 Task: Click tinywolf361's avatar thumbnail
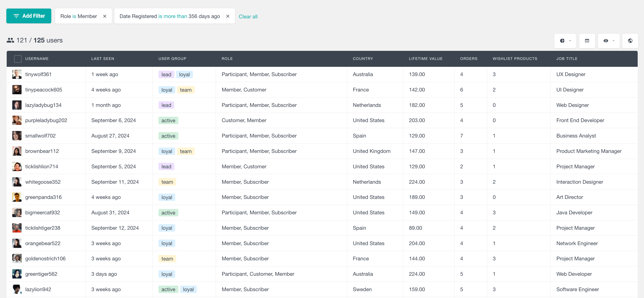[x=17, y=74]
